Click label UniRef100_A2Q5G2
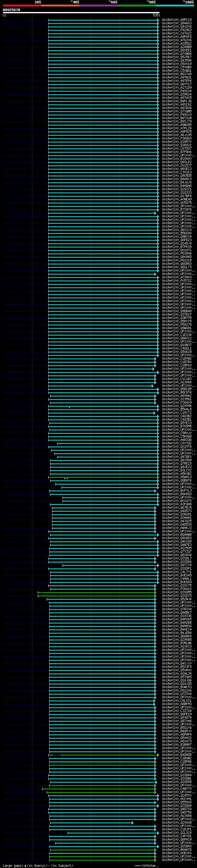Image resolution: width=197 pixels, height=868 pixels. (x=177, y=43)
